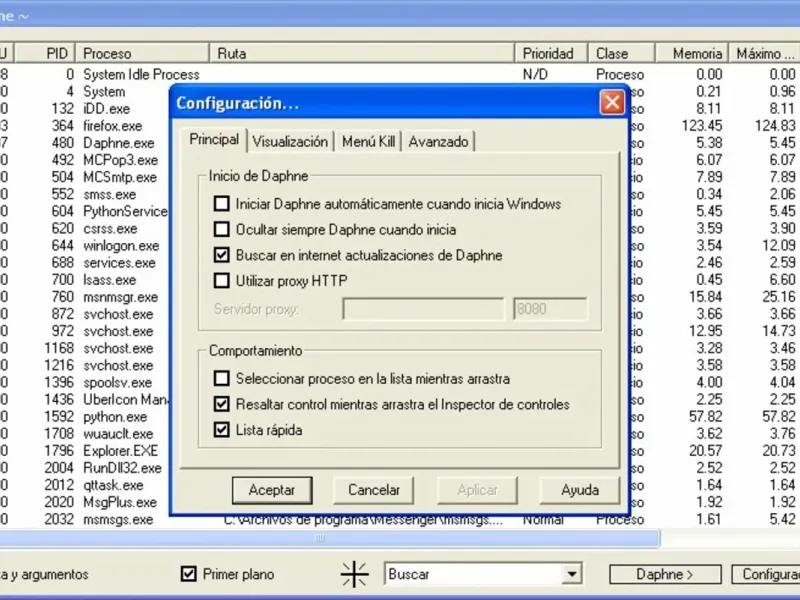This screenshot has height=600, width=800.
Task: Uncheck Buscar en internet actualizaciones de Daphne
Action: pos(221,255)
